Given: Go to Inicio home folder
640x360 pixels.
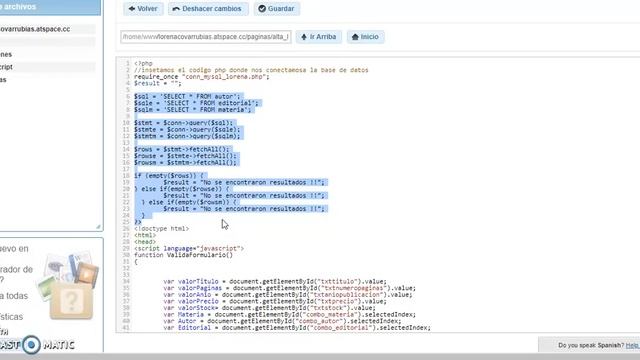Looking at the screenshot, I should tap(365, 37).
